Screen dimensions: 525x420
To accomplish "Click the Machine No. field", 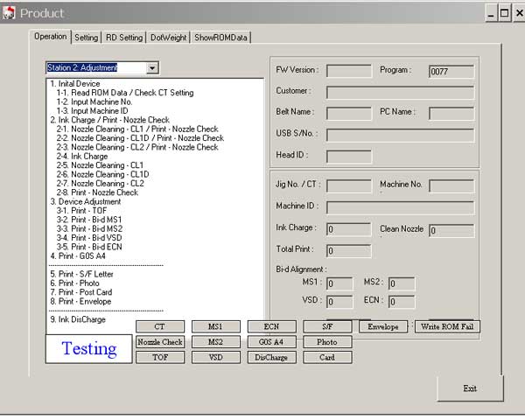I will point(451,186).
